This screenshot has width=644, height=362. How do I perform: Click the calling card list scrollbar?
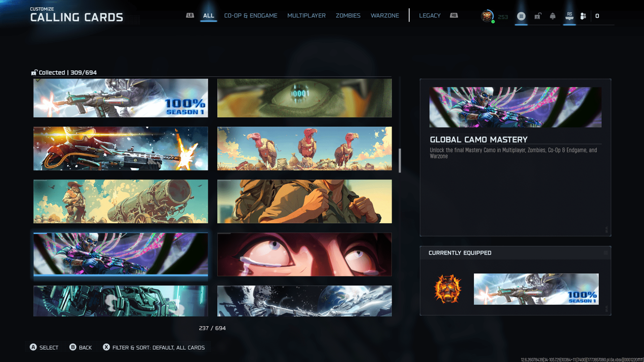click(x=400, y=161)
